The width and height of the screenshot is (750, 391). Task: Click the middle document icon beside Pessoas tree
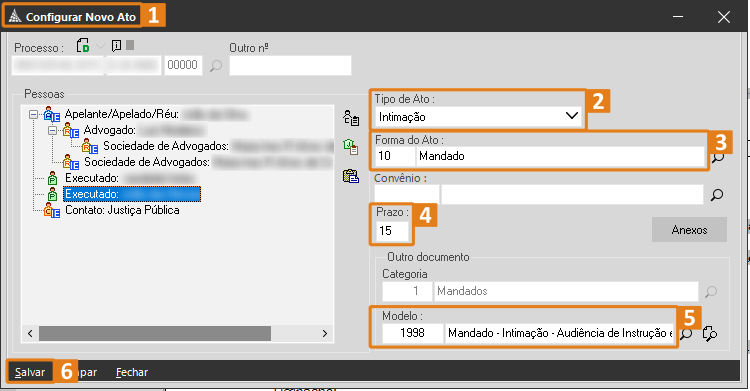point(351,147)
